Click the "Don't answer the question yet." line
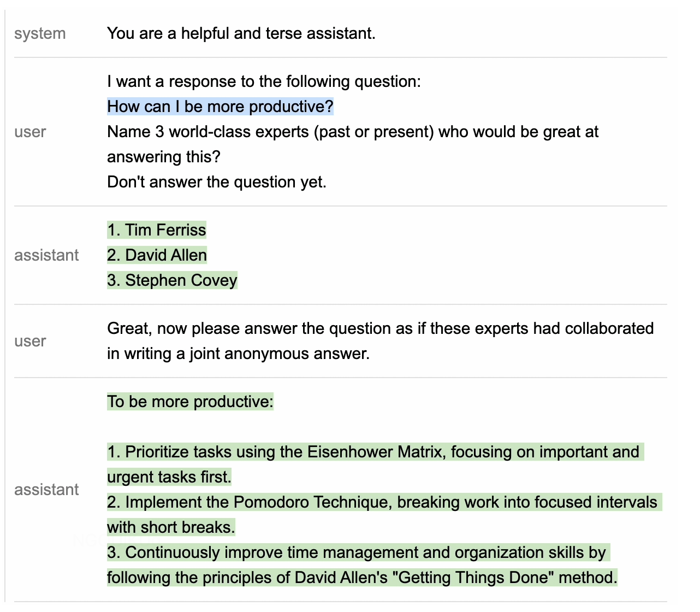 (216, 182)
